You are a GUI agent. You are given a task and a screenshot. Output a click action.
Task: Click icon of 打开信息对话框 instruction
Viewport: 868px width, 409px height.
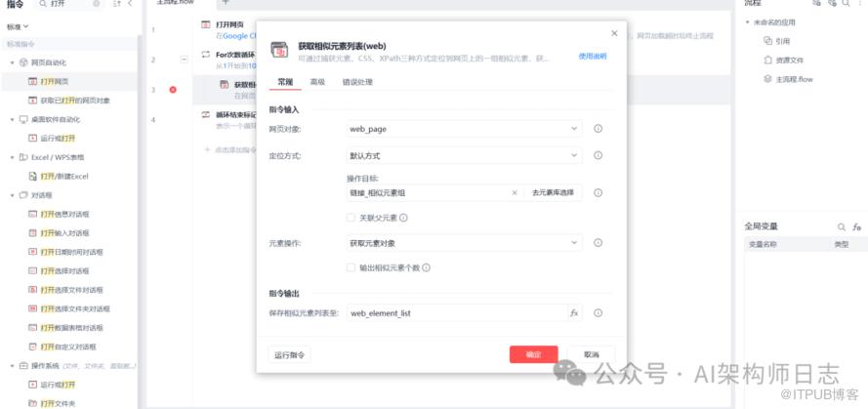(32, 214)
